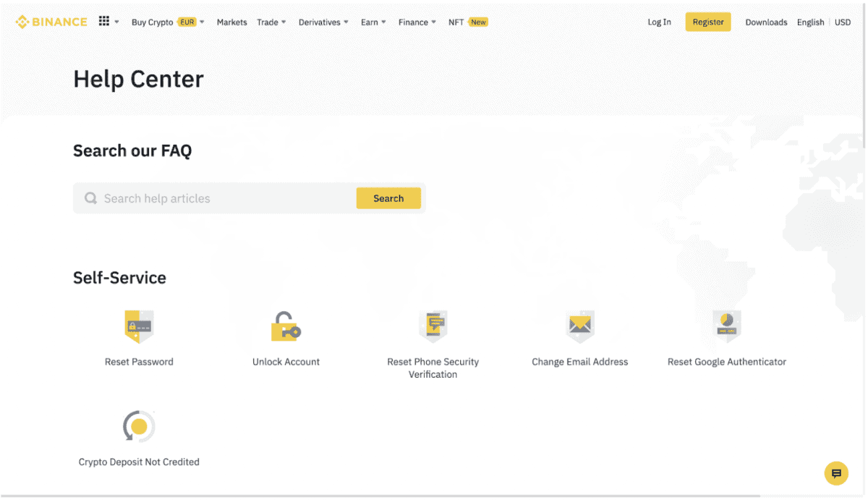Screen dimensions: 868x500
Task: Expand the arrow next to apps grid
Action: click(117, 22)
